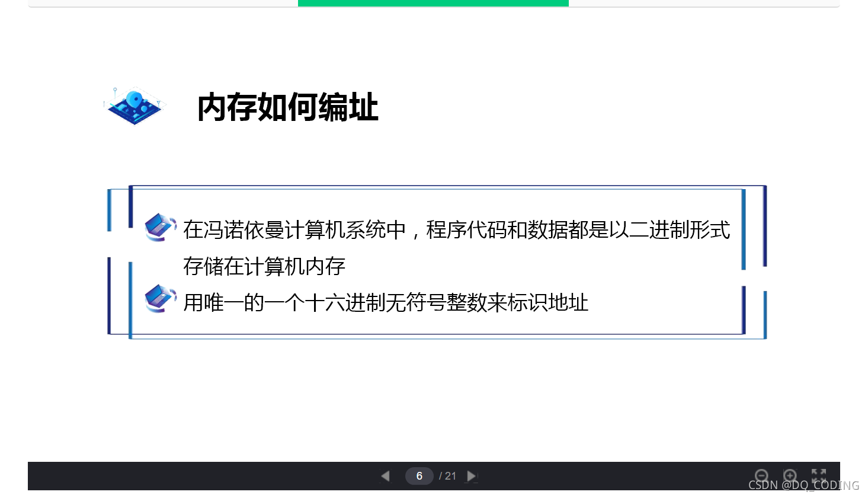The image size is (868, 498).
Task: Enter fullscreen presentation view
Action: point(818,475)
